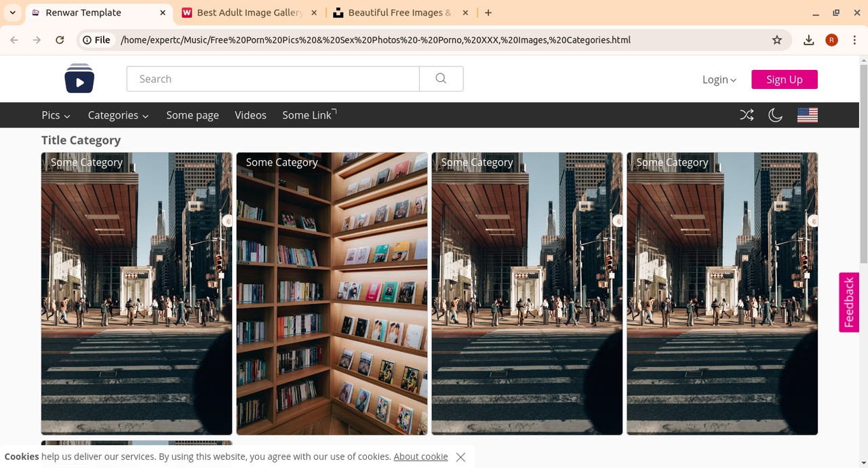Screen dimensions: 868x468
Task: Click the shuffle random icon
Action: point(747,115)
